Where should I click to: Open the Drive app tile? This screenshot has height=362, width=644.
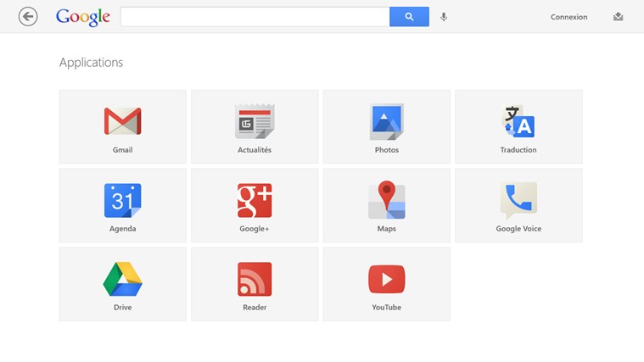click(122, 284)
